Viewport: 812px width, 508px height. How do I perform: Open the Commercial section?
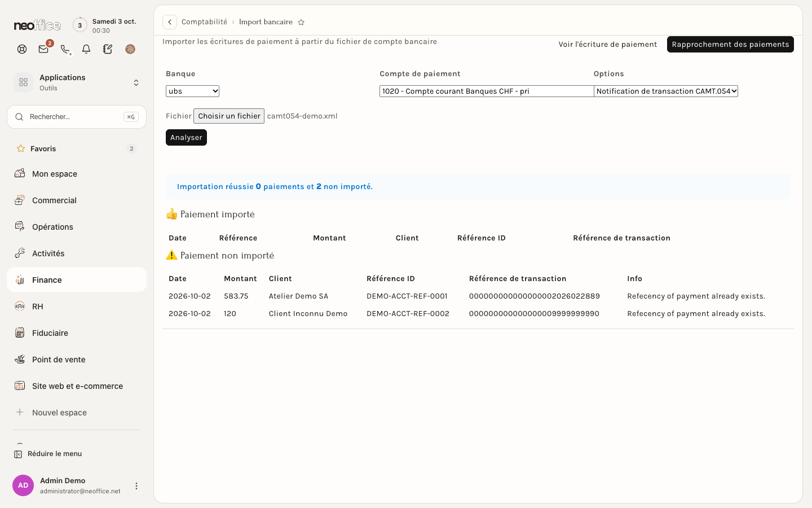coord(77,200)
